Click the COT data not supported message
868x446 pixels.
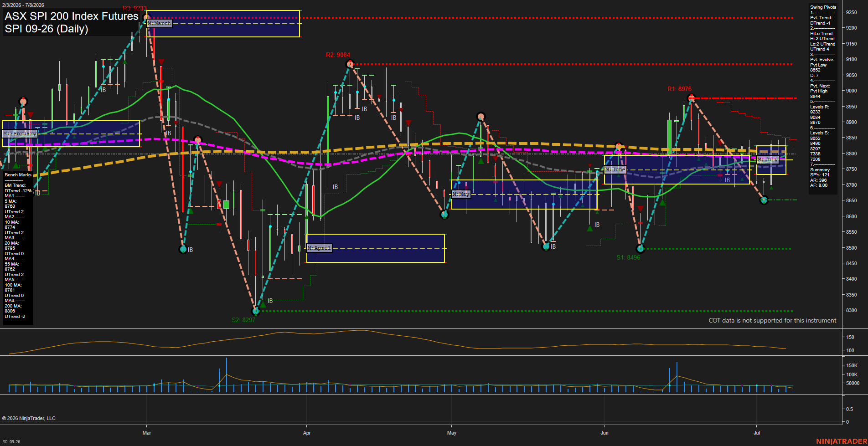click(x=772, y=321)
